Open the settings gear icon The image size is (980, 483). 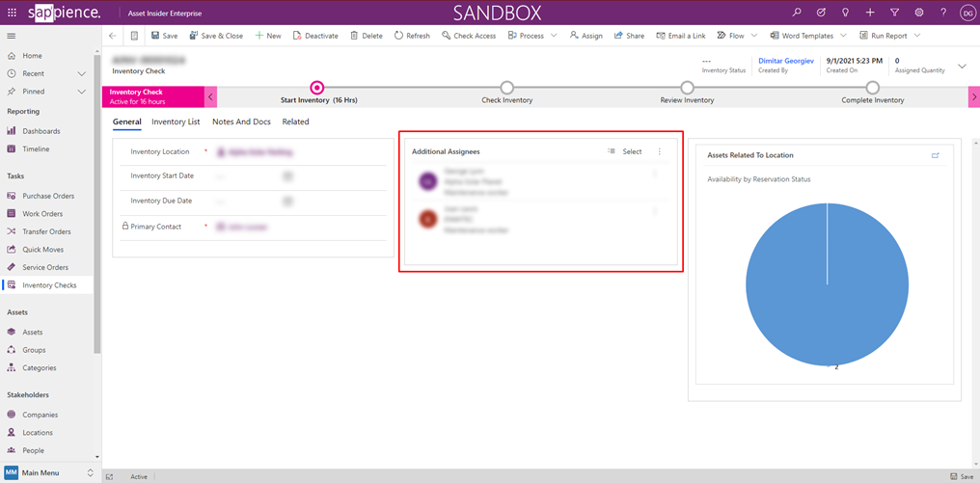(919, 13)
